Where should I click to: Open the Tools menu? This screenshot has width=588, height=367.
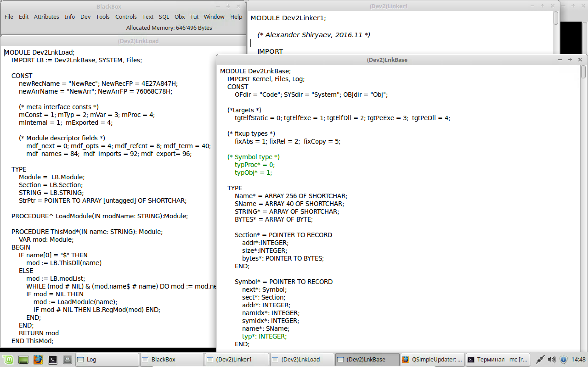[102, 17]
